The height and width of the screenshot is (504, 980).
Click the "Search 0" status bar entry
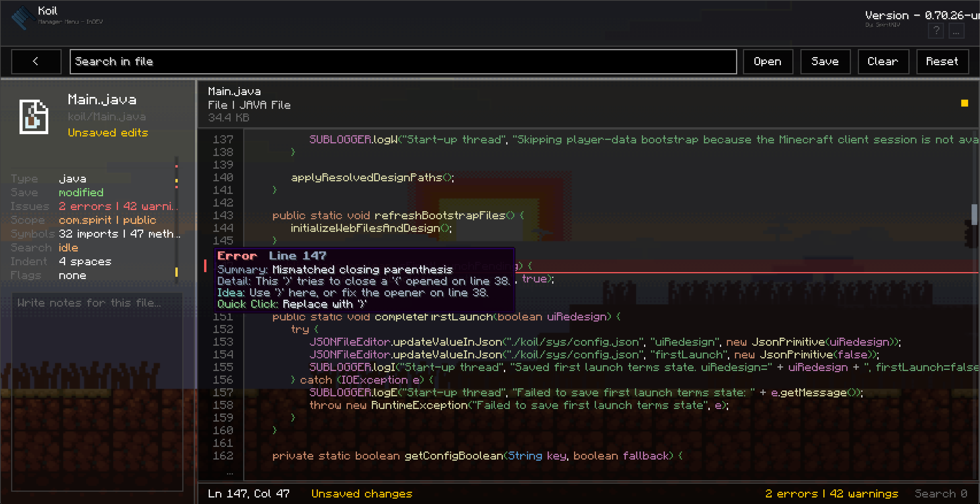click(941, 494)
